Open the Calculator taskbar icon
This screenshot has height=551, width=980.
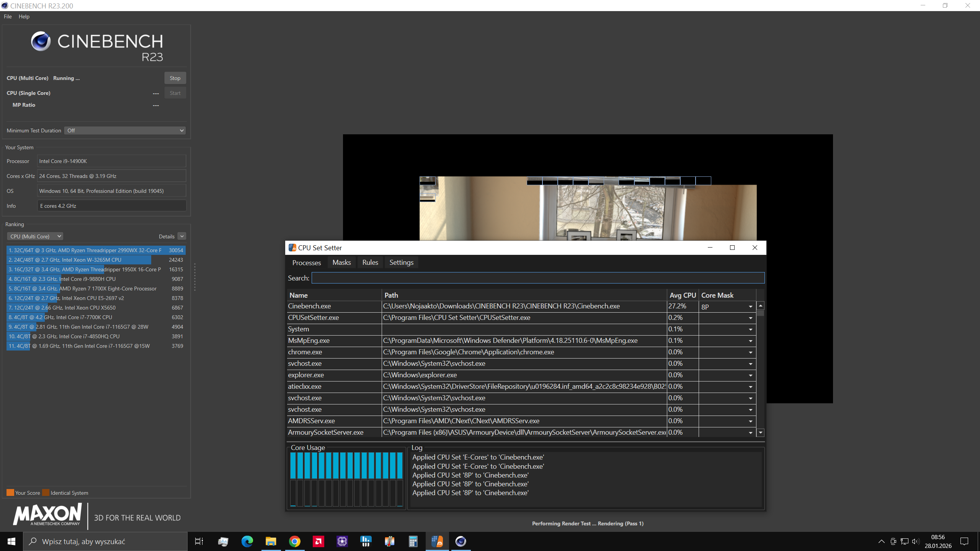pyautogui.click(x=413, y=541)
